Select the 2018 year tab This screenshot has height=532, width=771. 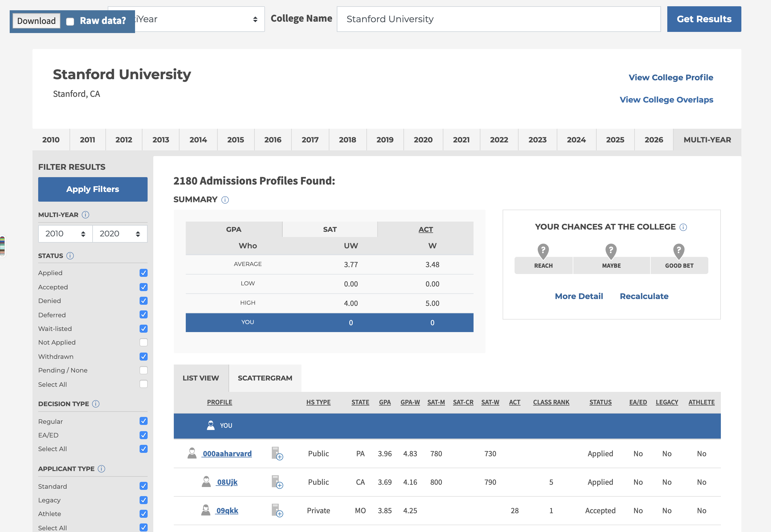(x=347, y=140)
